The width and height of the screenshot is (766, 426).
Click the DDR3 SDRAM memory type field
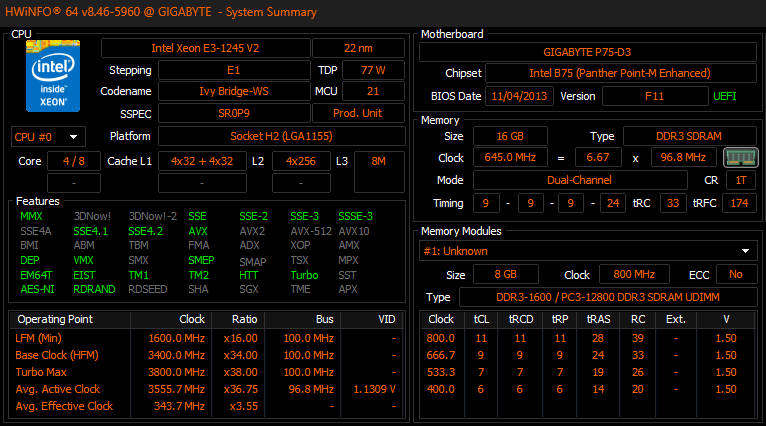point(689,136)
